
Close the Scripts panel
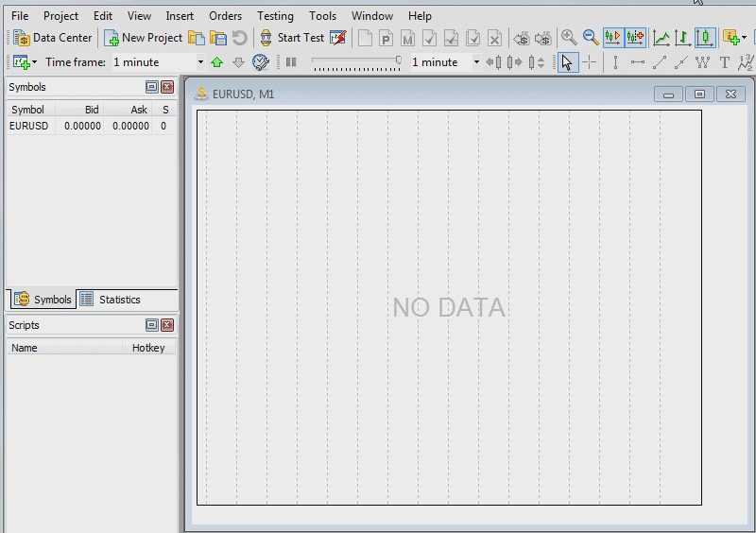point(167,325)
